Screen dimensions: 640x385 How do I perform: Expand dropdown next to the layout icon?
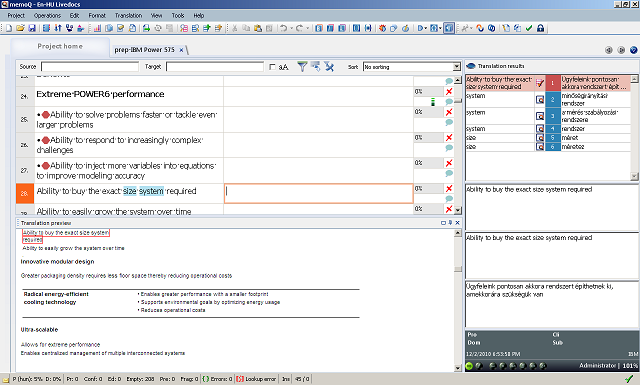(440, 28)
